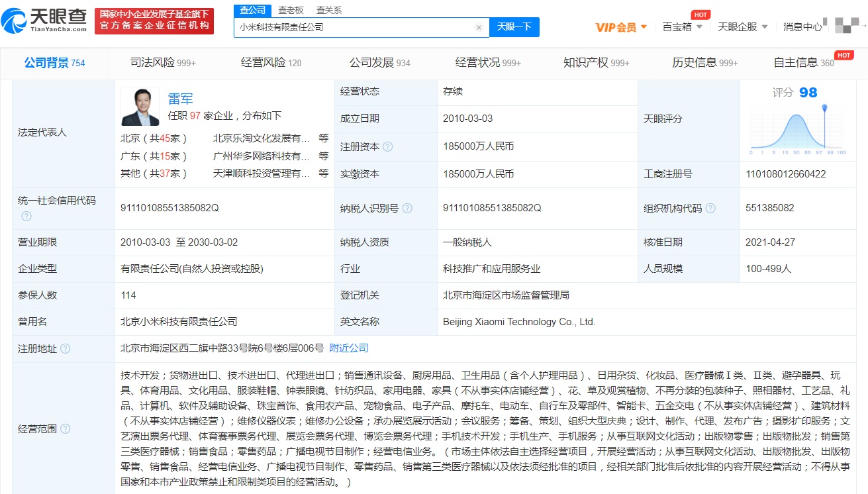
Task: Select the 经营状况 tab
Action: coord(488,63)
